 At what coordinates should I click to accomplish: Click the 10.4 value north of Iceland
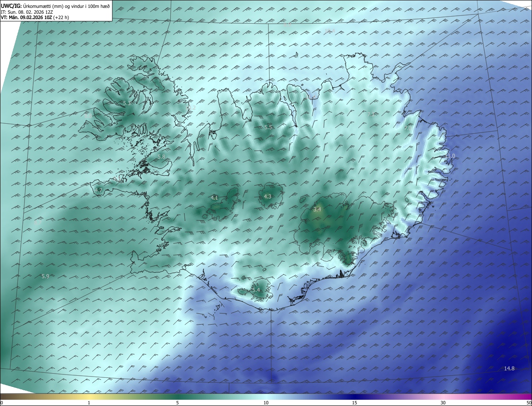pos(330,31)
